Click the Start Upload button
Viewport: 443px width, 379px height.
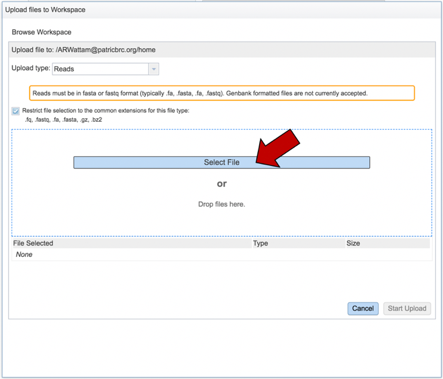pos(407,308)
